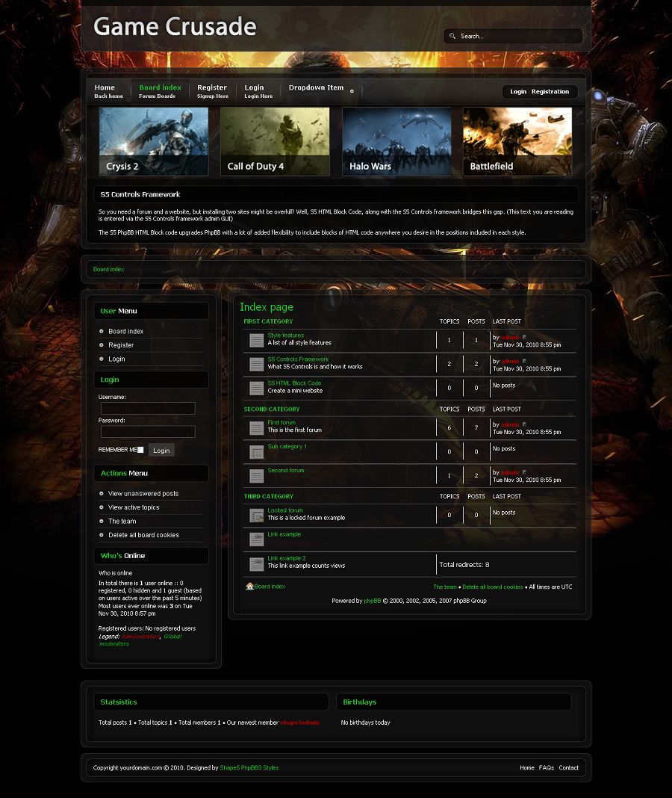The height and width of the screenshot is (798, 672).
Task: Open the Home navigation tab
Action: 108,91
